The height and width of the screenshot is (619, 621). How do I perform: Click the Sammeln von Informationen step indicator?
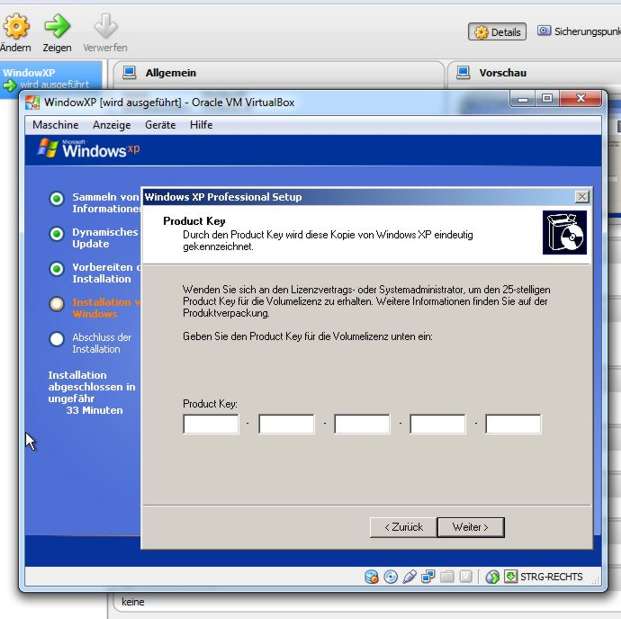[x=57, y=198]
